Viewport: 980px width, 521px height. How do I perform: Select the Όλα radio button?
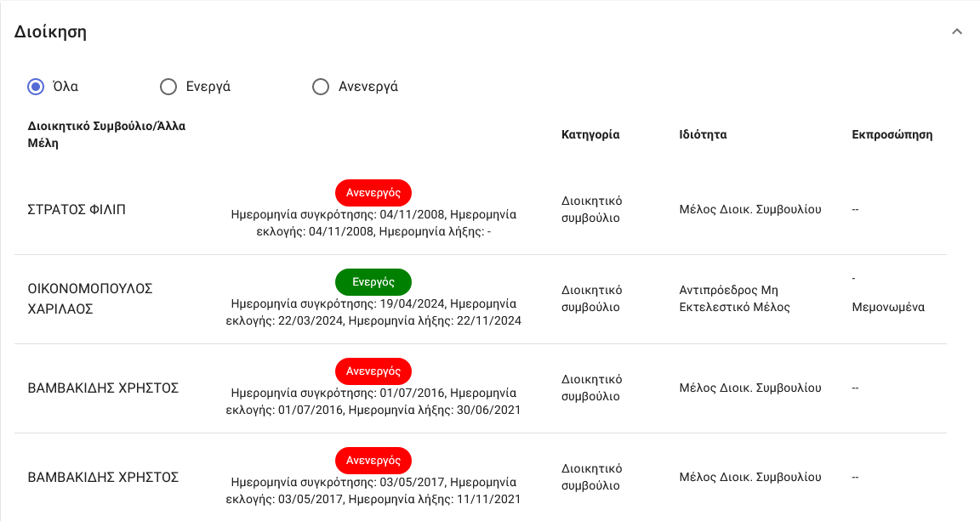(36, 87)
